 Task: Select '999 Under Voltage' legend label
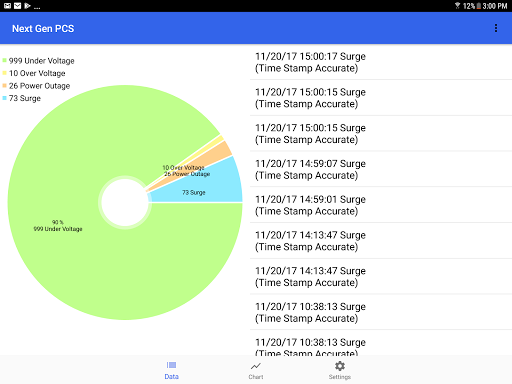pyautogui.click(x=41, y=61)
